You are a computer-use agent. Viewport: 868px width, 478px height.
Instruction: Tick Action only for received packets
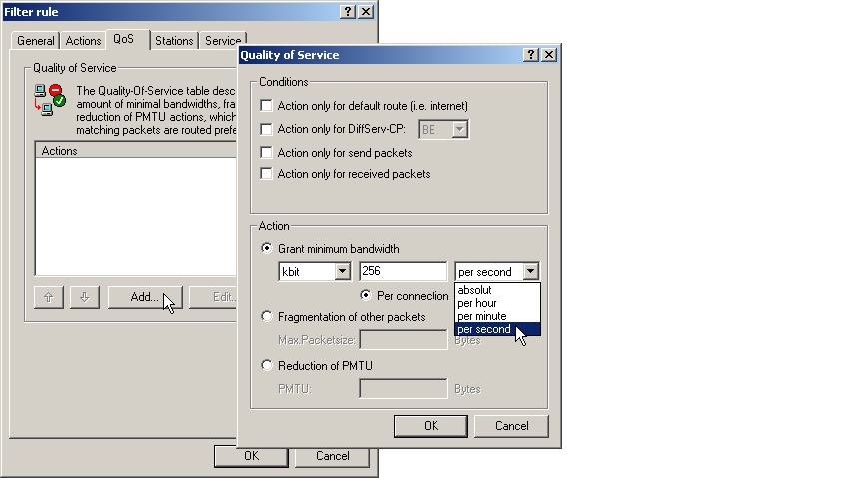[x=267, y=174]
